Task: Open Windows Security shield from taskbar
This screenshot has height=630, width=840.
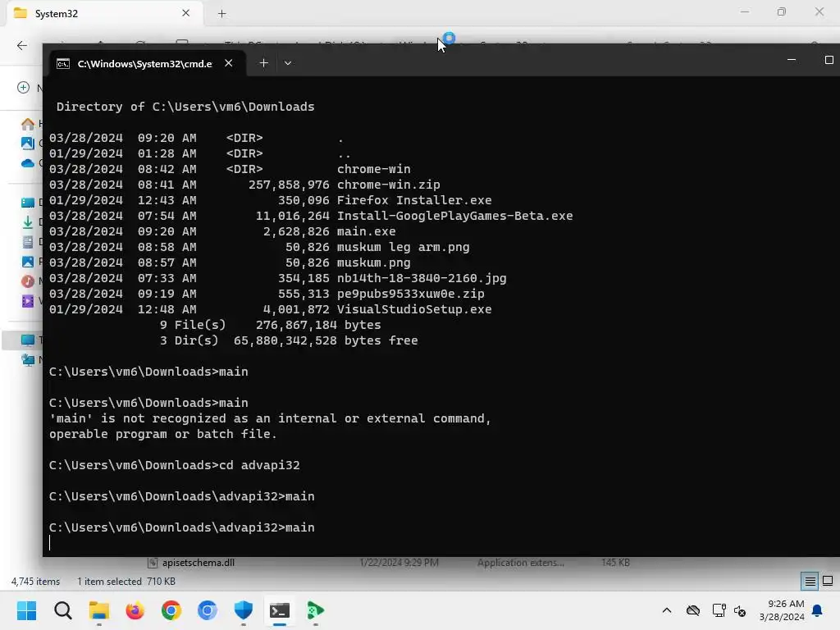Action: click(243, 610)
